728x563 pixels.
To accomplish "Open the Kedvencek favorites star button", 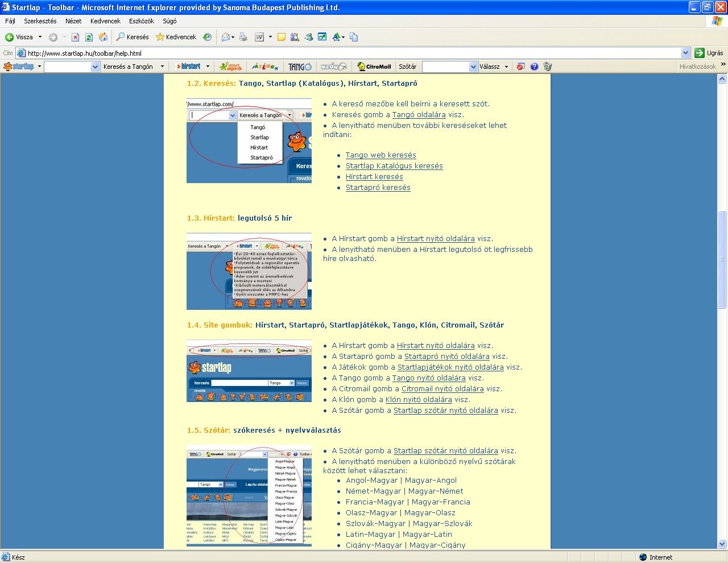I will click(176, 37).
